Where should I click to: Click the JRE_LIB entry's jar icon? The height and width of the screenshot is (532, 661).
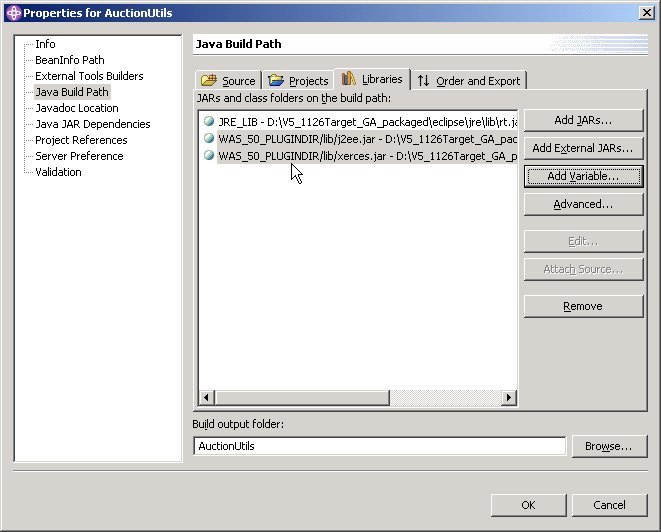click(209, 121)
